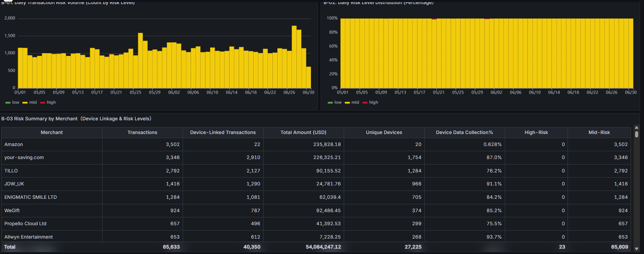Click the high label in Daily Risk Level Distribution legend
Image resolution: width=644 pixels, height=254 pixels.
[373, 102]
